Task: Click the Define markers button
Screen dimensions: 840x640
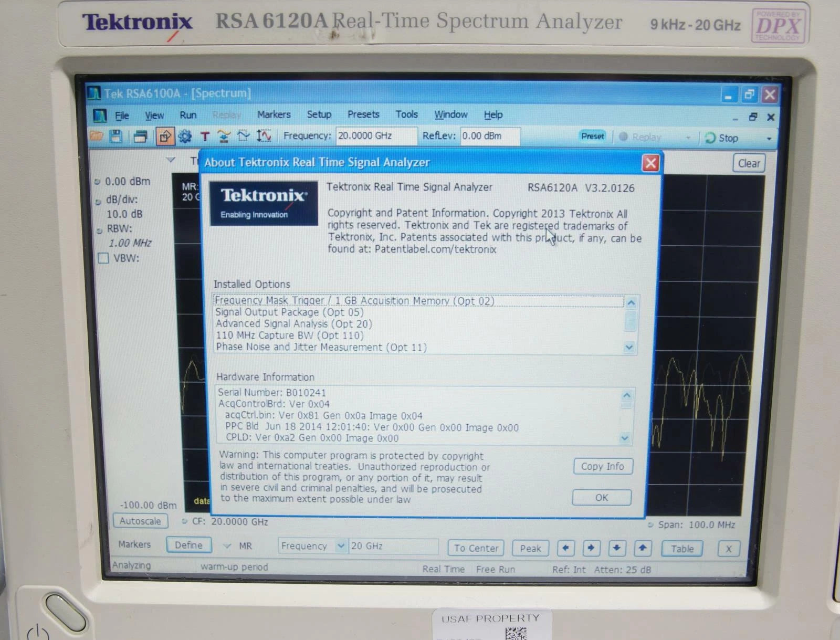Action: click(188, 545)
